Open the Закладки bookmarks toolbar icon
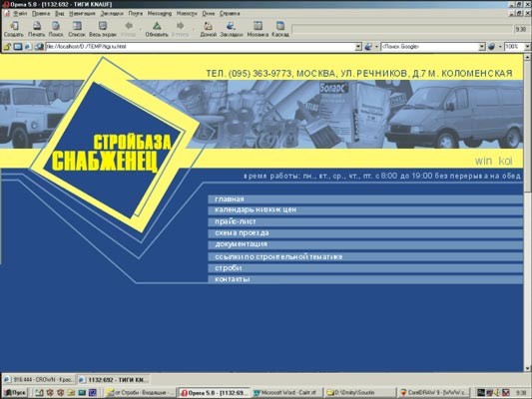Image resolution: width=532 pixels, height=399 pixels. coord(231,29)
